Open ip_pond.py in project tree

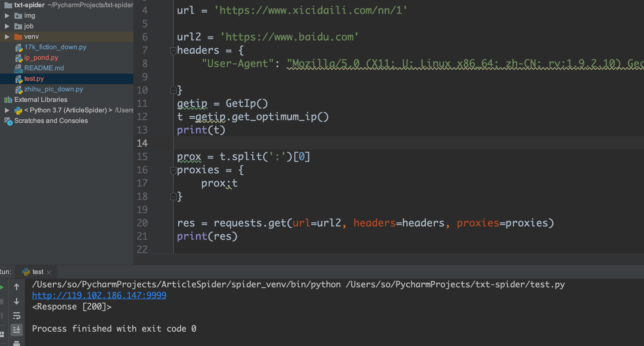[41, 58]
